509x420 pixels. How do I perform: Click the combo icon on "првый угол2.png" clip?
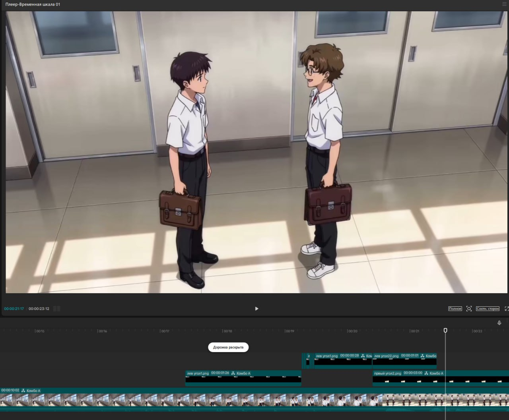(426, 373)
